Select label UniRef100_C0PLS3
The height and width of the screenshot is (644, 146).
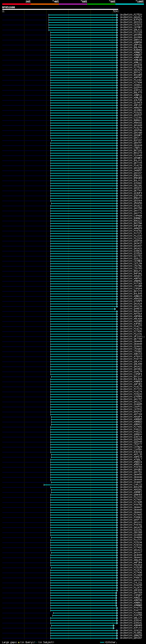pos(131,485)
